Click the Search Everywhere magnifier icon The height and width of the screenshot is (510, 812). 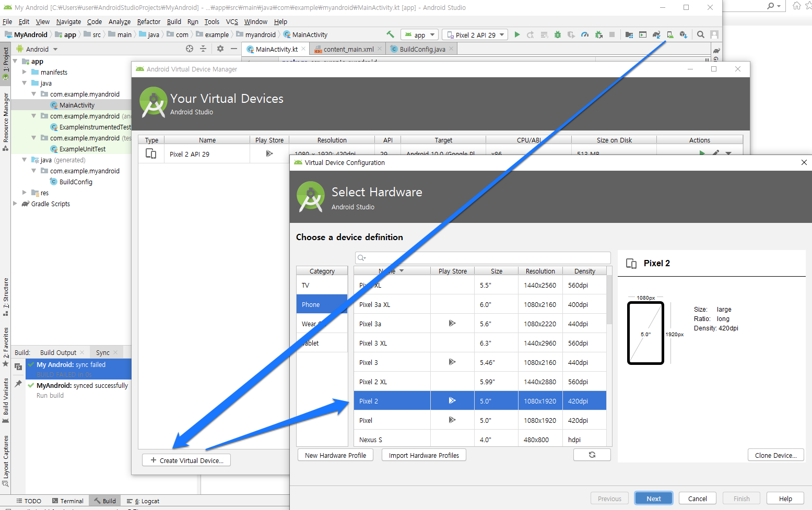tap(701, 34)
